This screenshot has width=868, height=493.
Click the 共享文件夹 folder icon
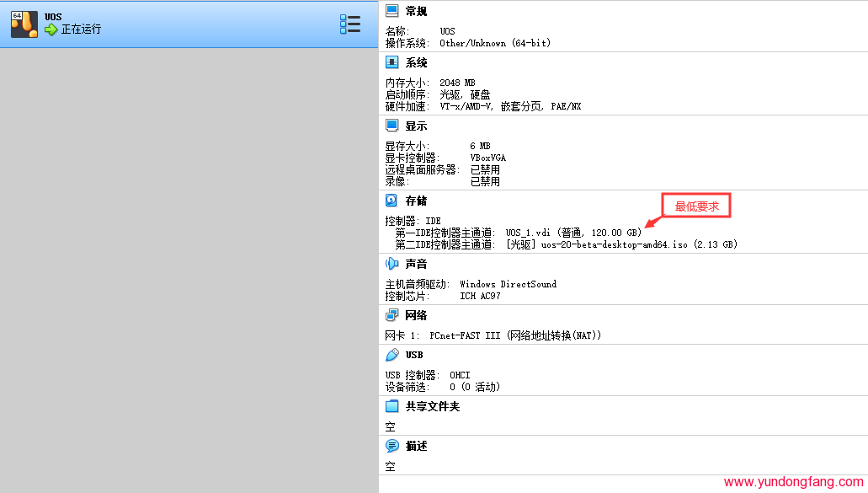[391, 405]
